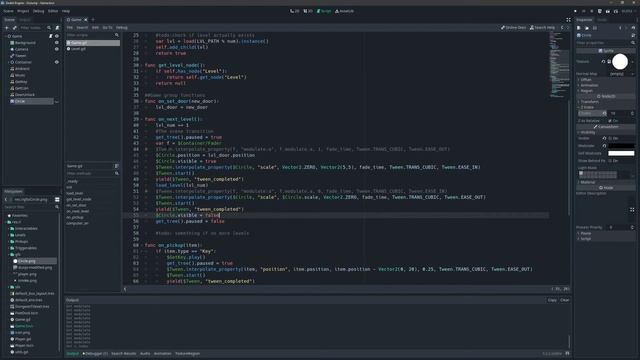Open the script attached to Game node
The image size is (640, 360).
(51, 36)
